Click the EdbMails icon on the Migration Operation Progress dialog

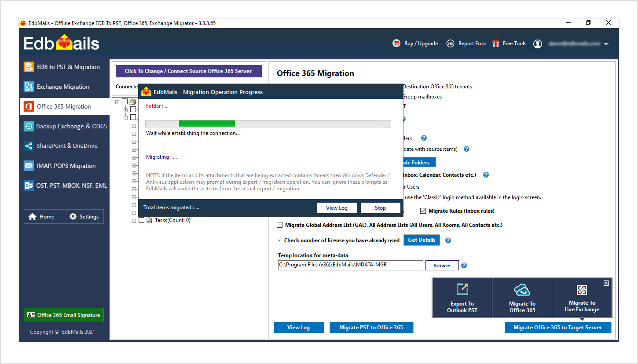146,91
